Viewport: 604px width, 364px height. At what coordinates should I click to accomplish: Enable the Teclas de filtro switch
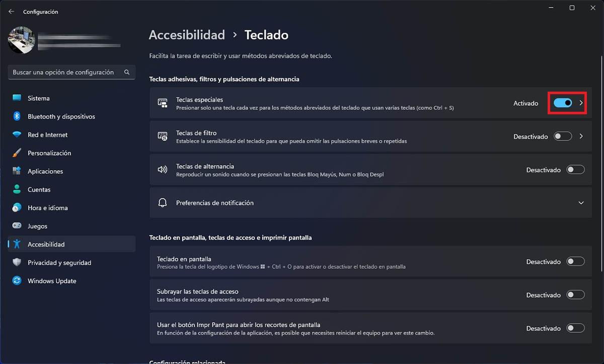[563, 136]
